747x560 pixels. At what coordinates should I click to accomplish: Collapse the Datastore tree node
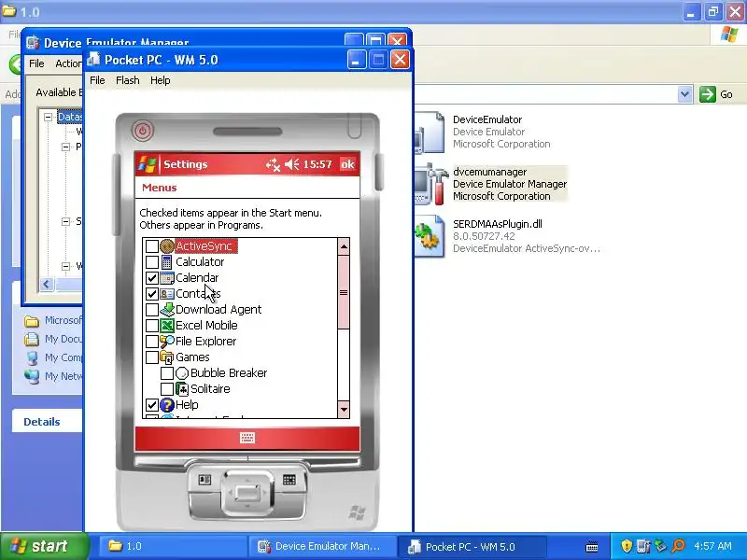tap(49, 117)
